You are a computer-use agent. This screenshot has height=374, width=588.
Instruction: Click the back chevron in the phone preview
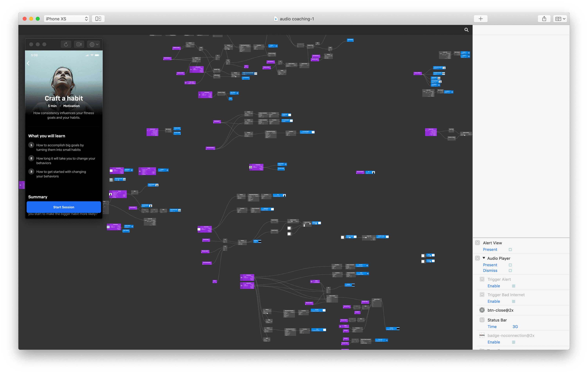tap(28, 63)
